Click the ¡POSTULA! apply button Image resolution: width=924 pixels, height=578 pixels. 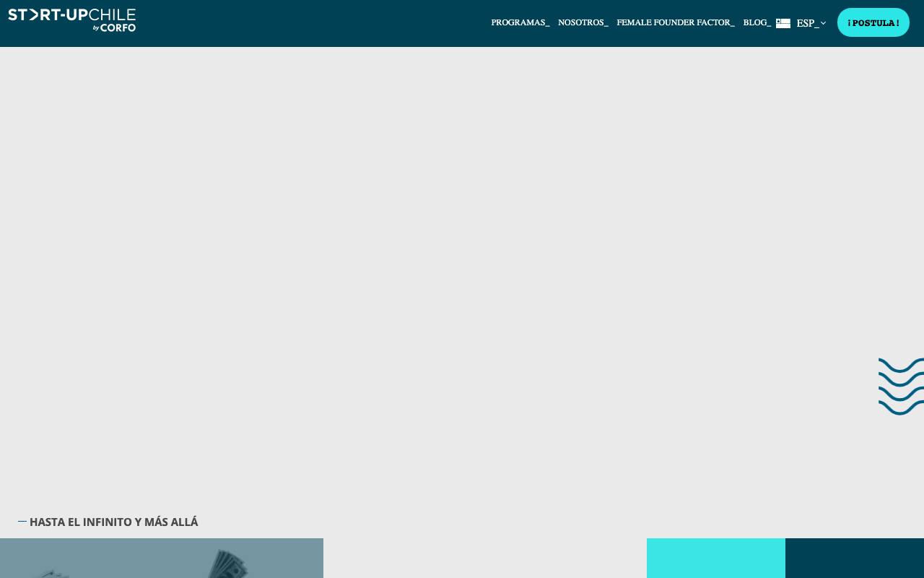(x=873, y=22)
